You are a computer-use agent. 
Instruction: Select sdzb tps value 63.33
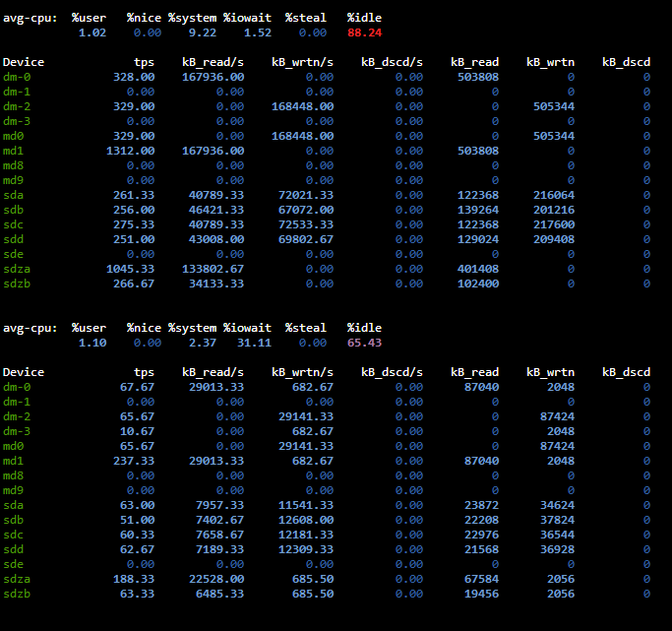pos(137,595)
